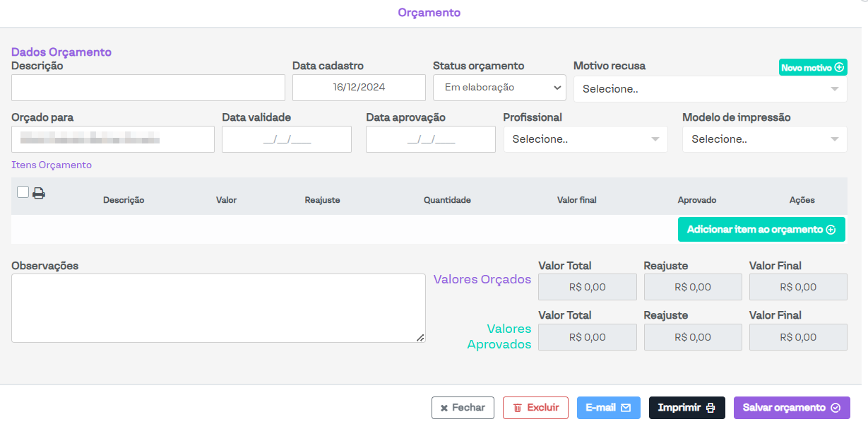Click Adicionar item ao orçamento button
Viewport: 868px width, 429px height.
(761, 230)
